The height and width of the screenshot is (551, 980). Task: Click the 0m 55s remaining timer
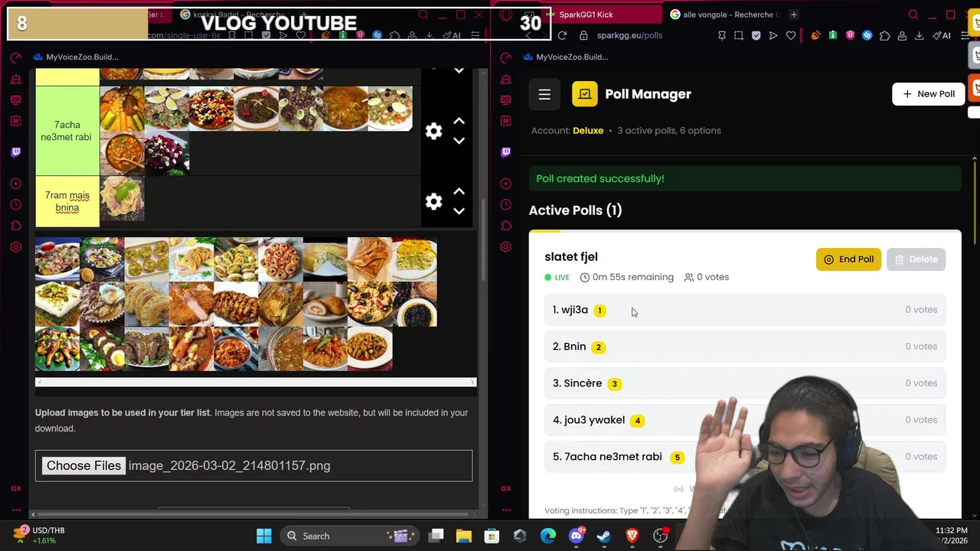click(x=627, y=277)
